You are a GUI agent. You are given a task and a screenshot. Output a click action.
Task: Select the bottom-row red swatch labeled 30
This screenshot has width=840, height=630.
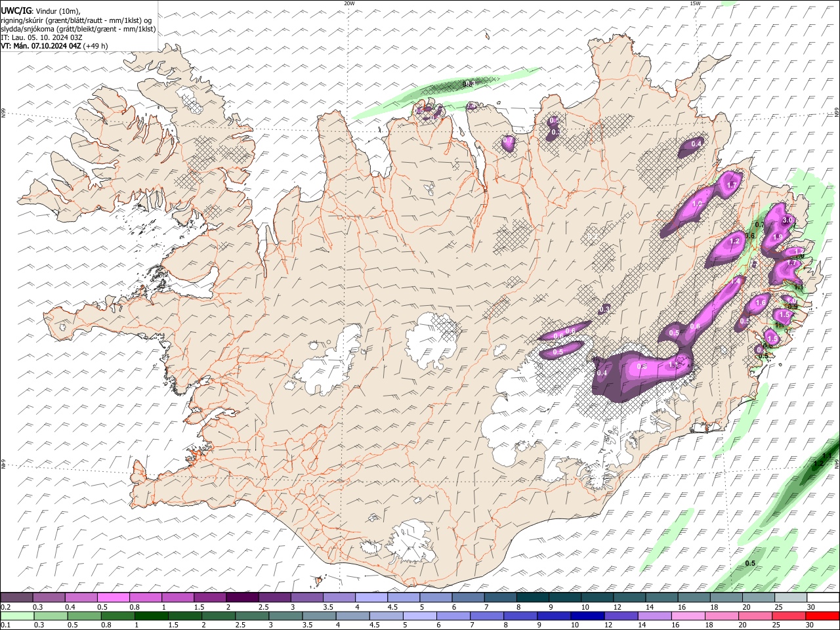point(822,616)
